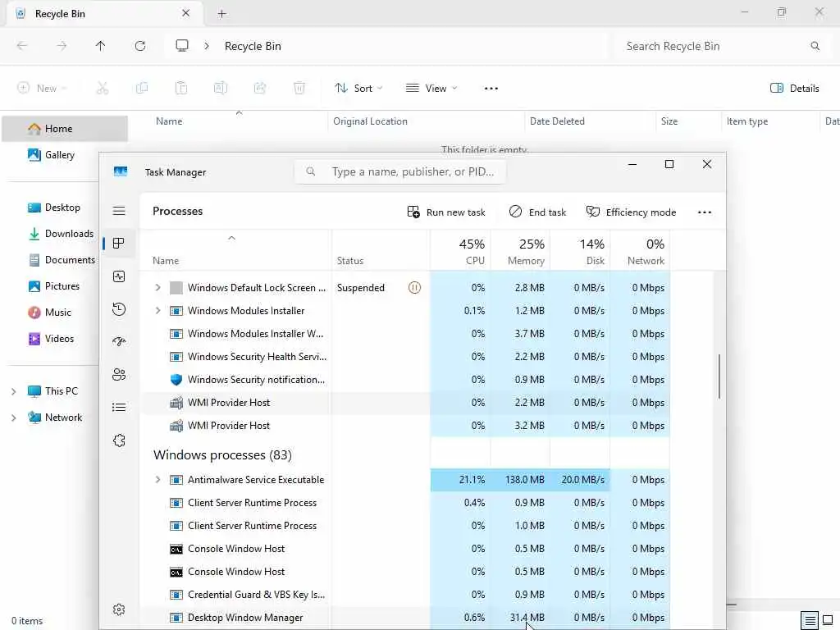Image resolution: width=840 pixels, height=630 pixels.
Task: Click the Copy icon in Explorer toolbar
Action: [x=142, y=89]
